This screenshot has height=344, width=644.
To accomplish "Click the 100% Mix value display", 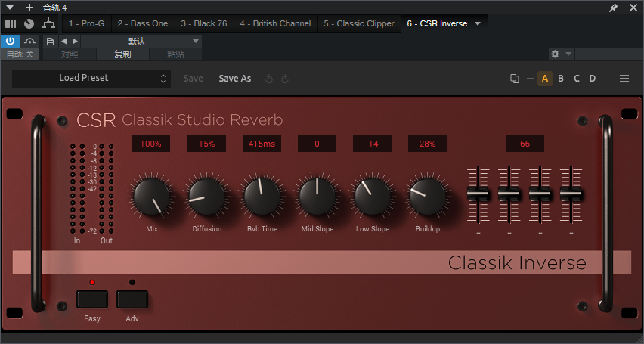I will (150, 144).
